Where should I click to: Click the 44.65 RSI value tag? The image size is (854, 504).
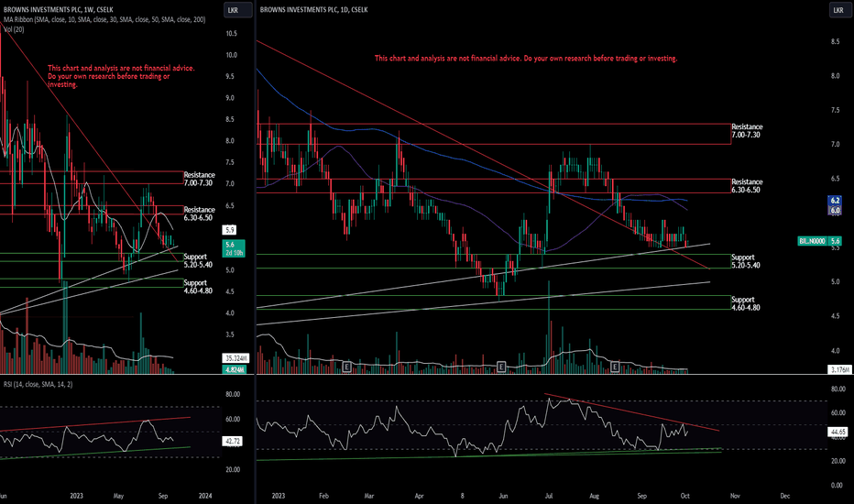(838, 432)
